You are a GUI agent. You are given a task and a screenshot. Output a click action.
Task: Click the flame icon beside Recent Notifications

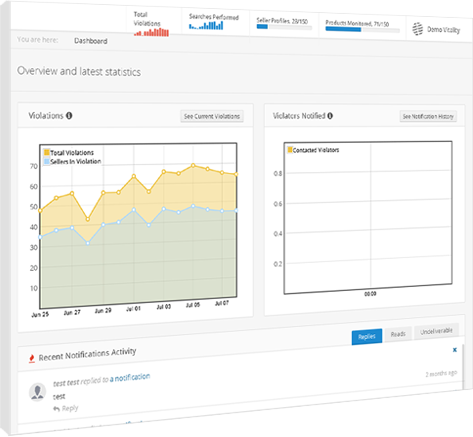pos(32,359)
